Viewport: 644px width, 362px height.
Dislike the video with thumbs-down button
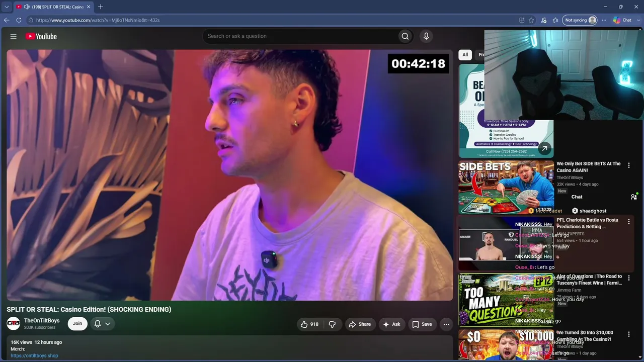(332, 324)
